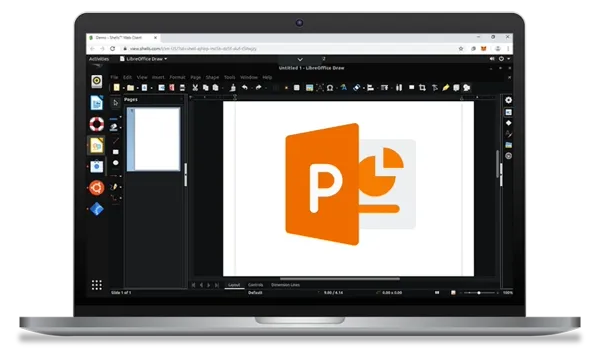Cut the selection with the scissors icon
This screenshot has width=600, height=361.
coord(195,88)
